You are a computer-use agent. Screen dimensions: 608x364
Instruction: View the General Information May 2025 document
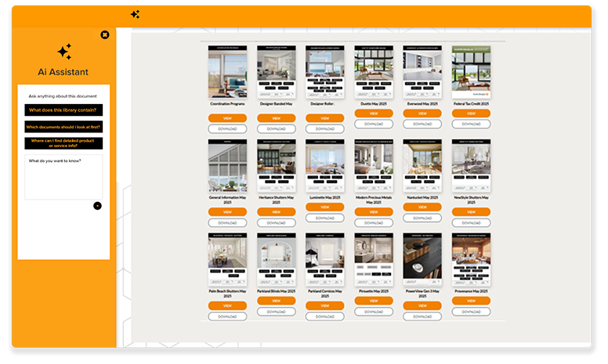(x=228, y=212)
